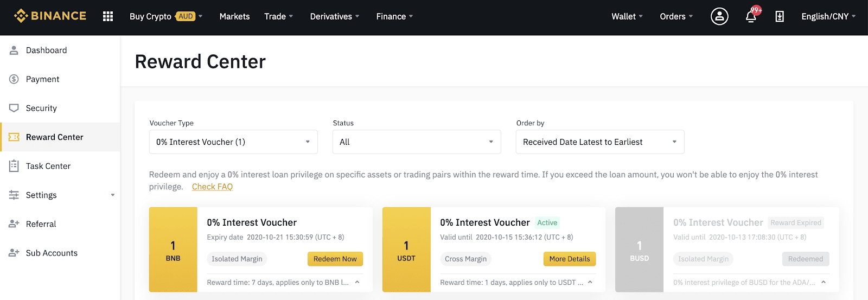Open the apps grid menu icon

[x=108, y=16]
